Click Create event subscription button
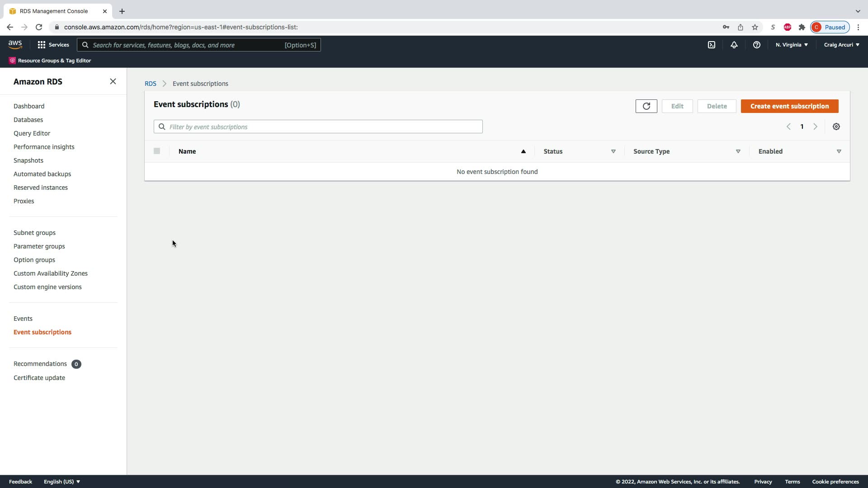 pyautogui.click(x=789, y=106)
